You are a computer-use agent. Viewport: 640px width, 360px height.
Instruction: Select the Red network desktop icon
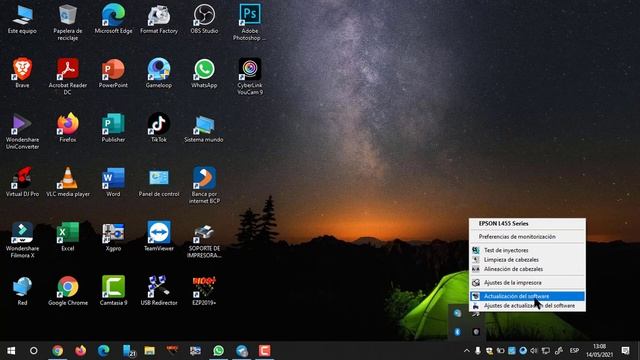coord(22,291)
